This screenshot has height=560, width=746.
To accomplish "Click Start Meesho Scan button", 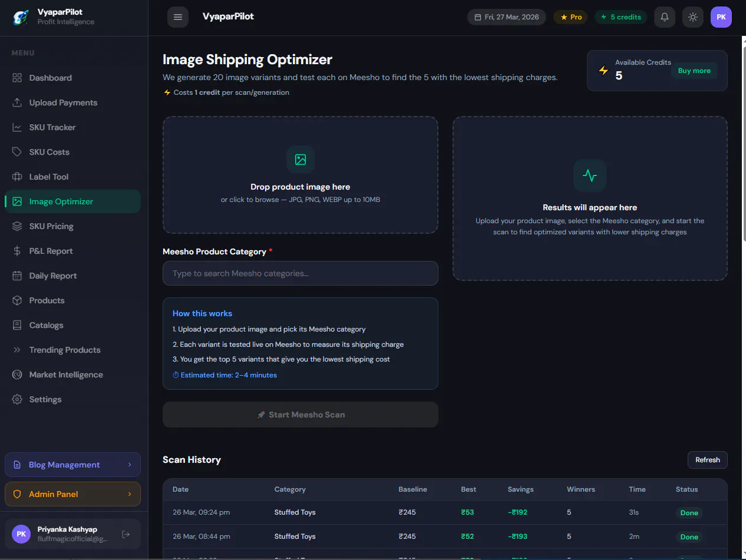I will coord(301,415).
